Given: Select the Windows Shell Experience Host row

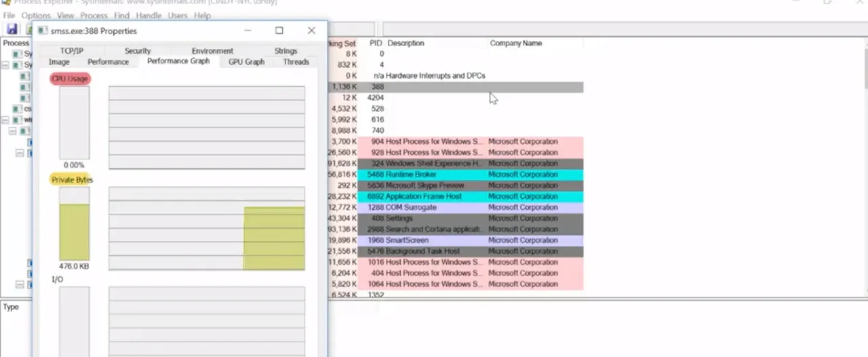Looking at the screenshot, I should 454,164.
